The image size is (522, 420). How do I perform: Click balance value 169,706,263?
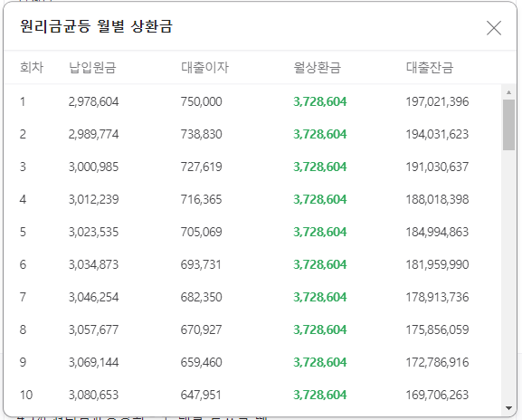coord(437,395)
